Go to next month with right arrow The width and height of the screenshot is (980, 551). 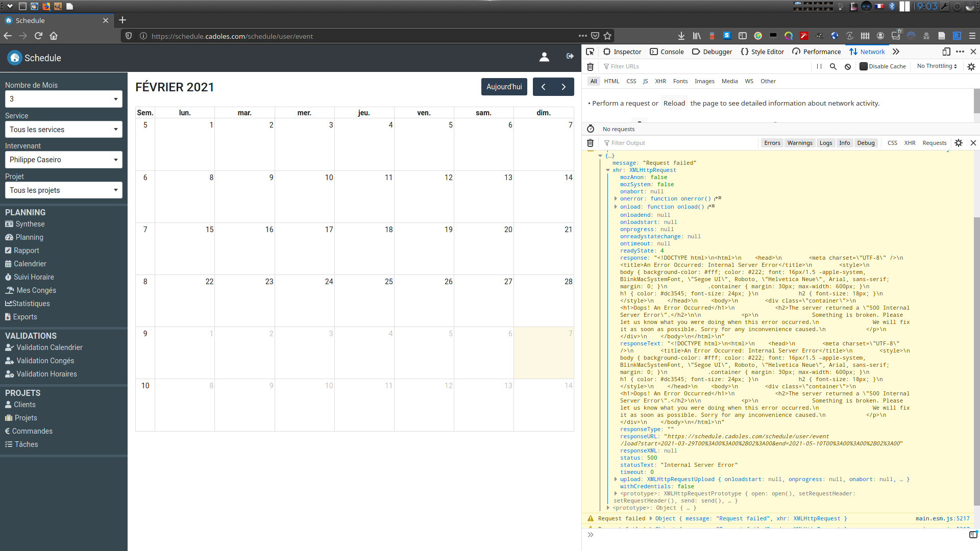pos(563,87)
